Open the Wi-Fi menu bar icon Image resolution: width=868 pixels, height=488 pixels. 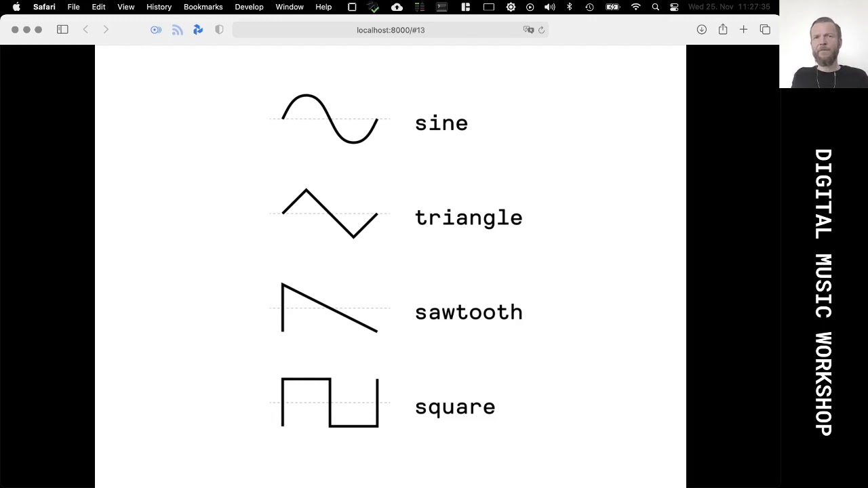pos(635,7)
